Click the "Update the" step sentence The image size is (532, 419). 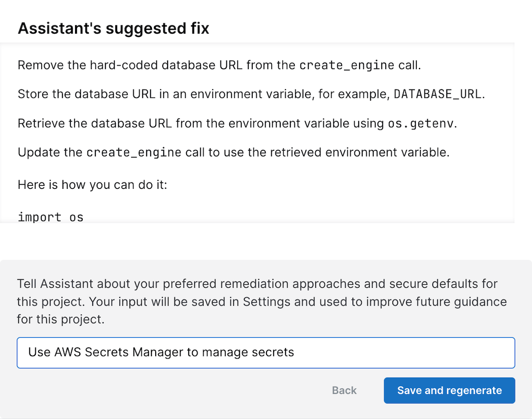tap(50, 153)
